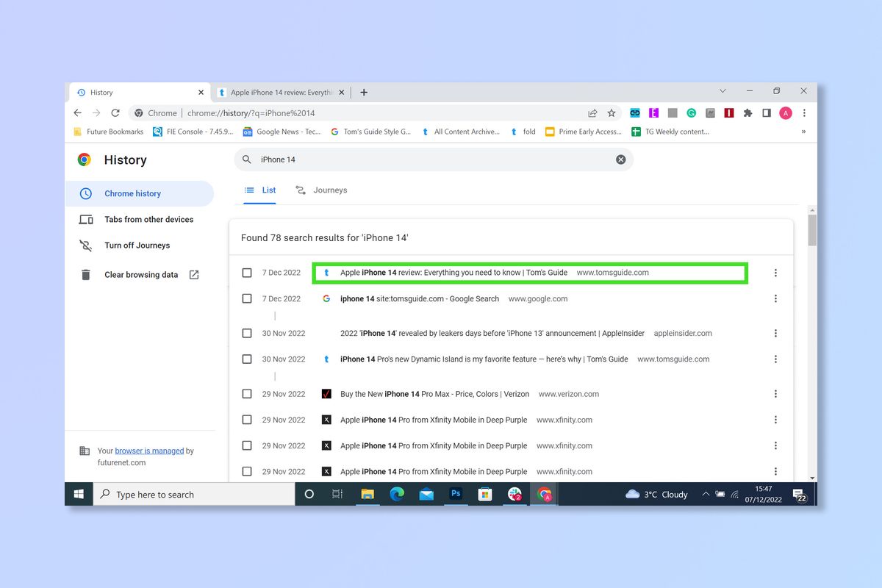
Task: Launch Photoshop from the taskbar
Action: pyautogui.click(x=456, y=494)
